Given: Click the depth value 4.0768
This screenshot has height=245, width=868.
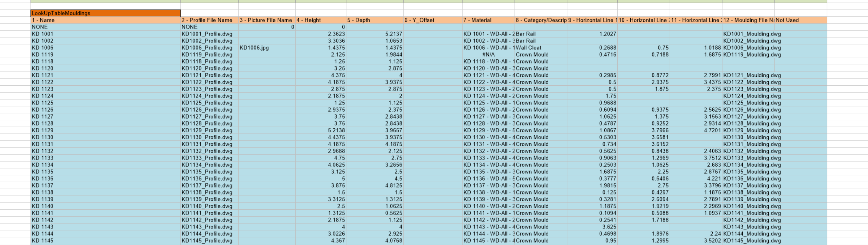Looking at the screenshot, I should 375,241.
